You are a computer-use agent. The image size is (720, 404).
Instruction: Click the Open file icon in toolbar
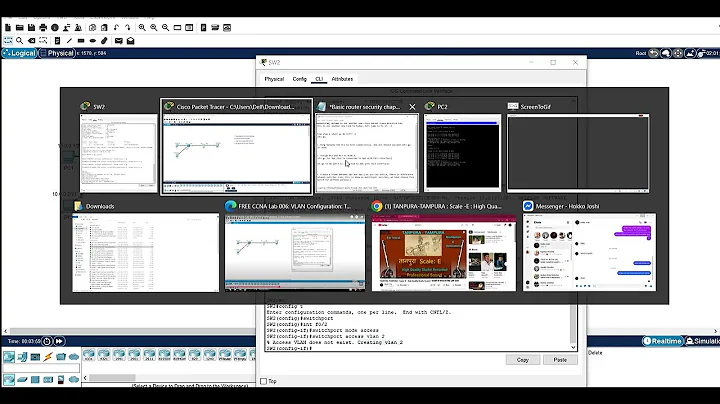(19, 28)
